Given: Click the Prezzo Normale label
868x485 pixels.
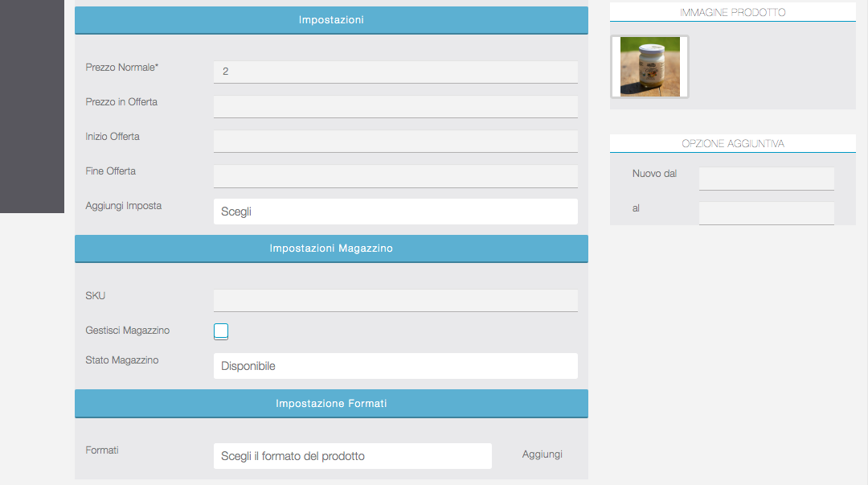Looking at the screenshot, I should (122, 68).
